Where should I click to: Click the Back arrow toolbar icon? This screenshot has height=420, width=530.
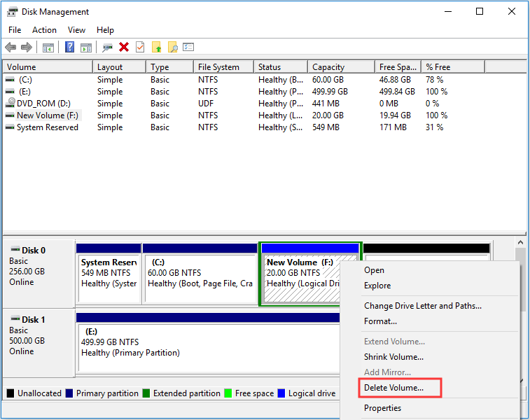11,48
